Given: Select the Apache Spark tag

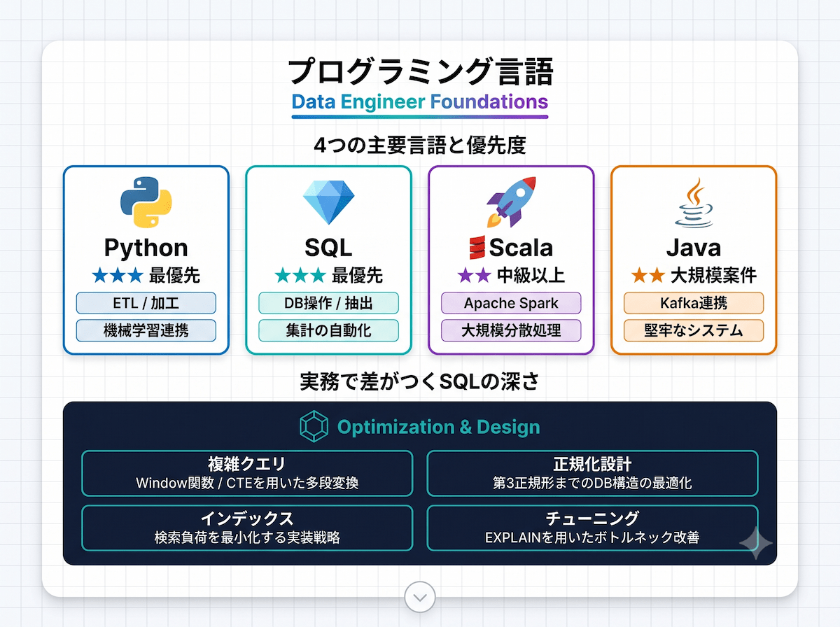Looking at the screenshot, I should click(x=511, y=303).
